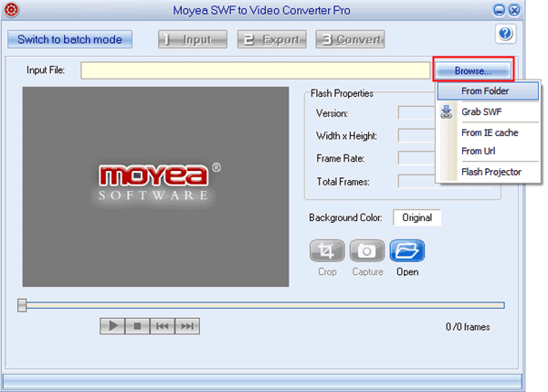
Task: Open the Background Color Original selector
Action: click(x=417, y=217)
